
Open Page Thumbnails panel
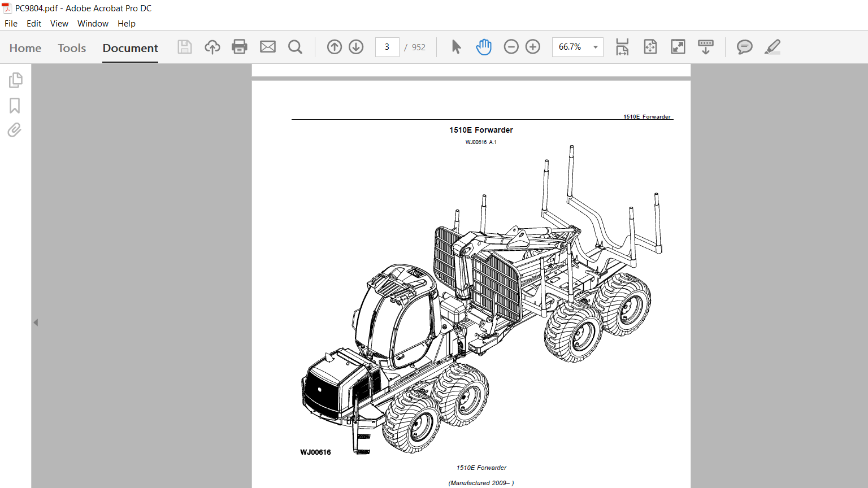pyautogui.click(x=15, y=80)
